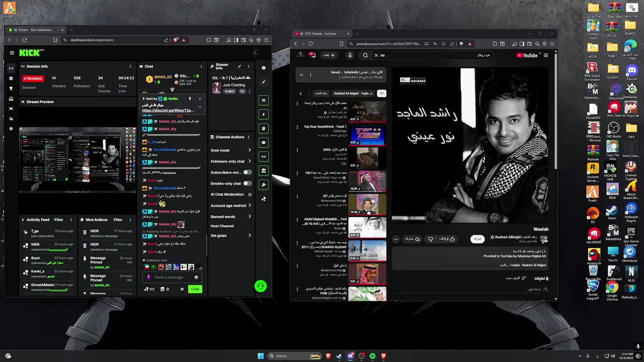
Task: Open the Stream section in Kick sidebar
Action: [x=11, y=68]
